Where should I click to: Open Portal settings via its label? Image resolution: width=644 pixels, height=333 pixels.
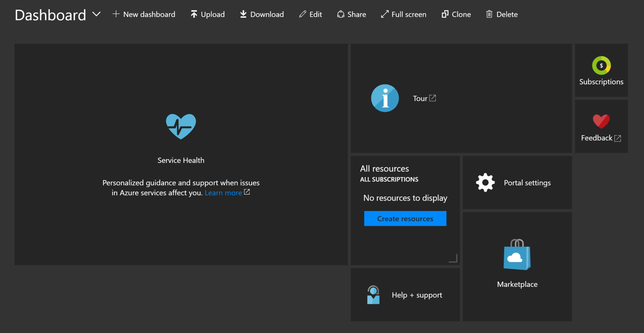click(527, 183)
